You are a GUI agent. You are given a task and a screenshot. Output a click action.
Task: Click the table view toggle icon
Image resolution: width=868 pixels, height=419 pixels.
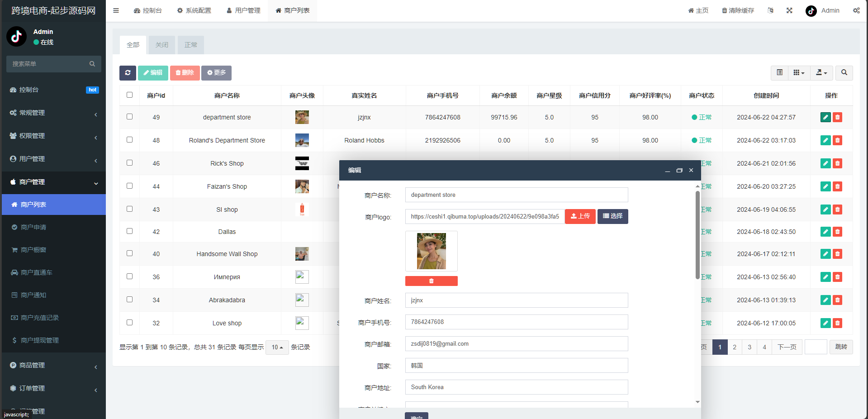(779, 73)
